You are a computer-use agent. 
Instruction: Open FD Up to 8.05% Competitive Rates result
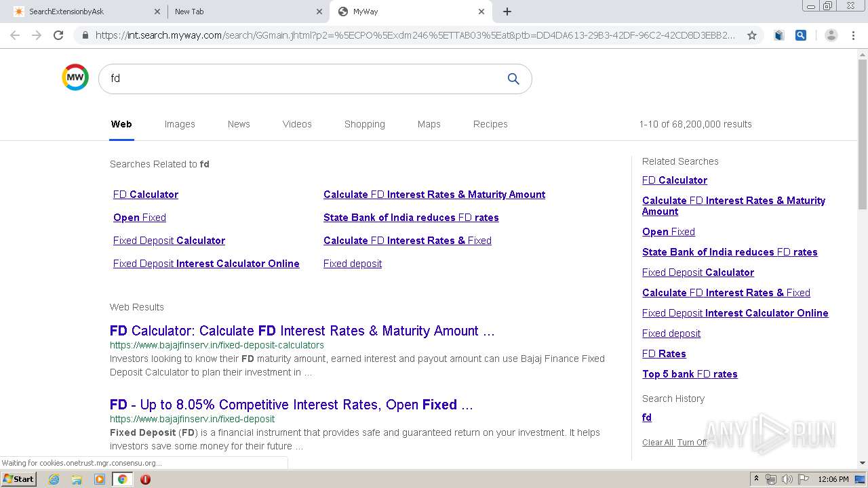[x=292, y=405]
